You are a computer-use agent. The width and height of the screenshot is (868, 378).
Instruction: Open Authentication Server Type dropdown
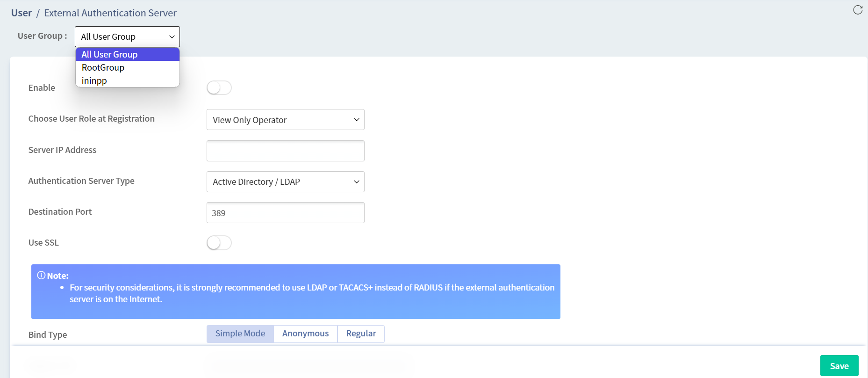point(286,182)
